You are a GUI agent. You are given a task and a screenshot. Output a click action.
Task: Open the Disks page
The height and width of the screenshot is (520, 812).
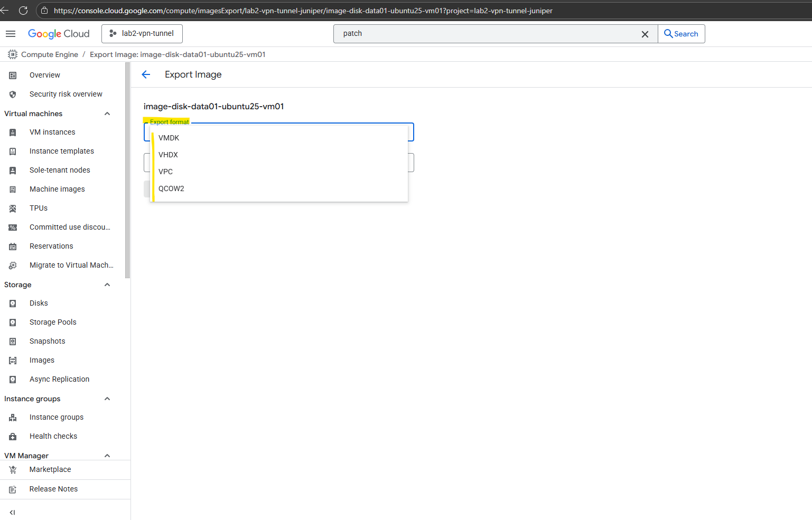point(39,303)
